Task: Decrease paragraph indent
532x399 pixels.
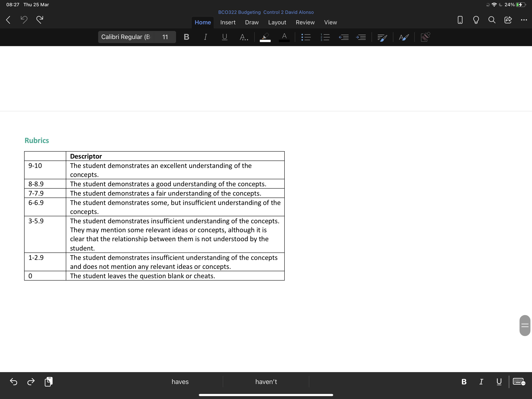Action: [x=344, y=37]
